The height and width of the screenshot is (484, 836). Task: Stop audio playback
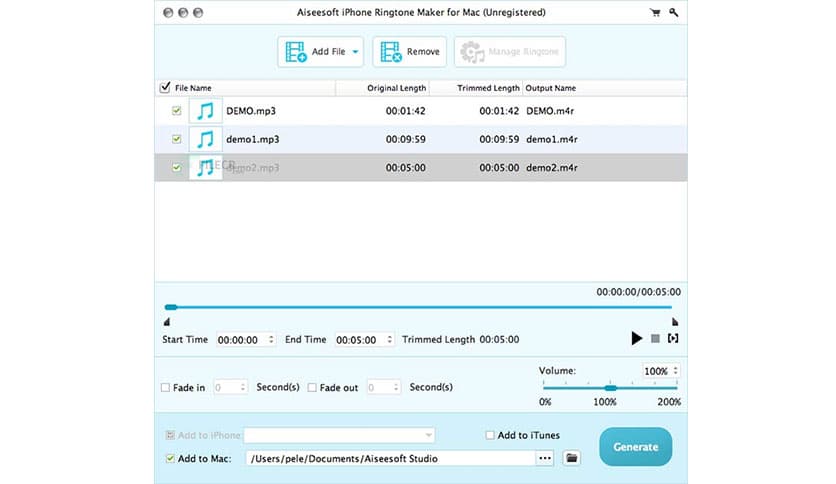(655, 338)
